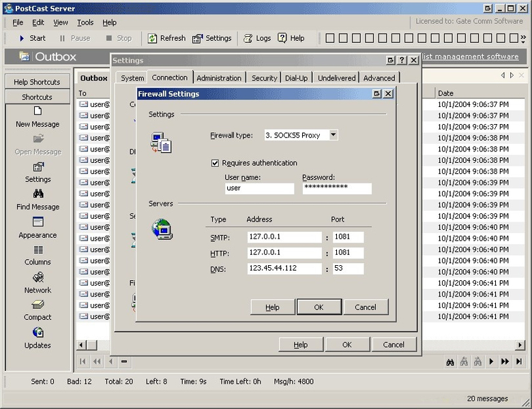The width and height of the screenshot is (532, 409).
Task: Click the New Message shortcut icon
Action: (x=38, y=111)
